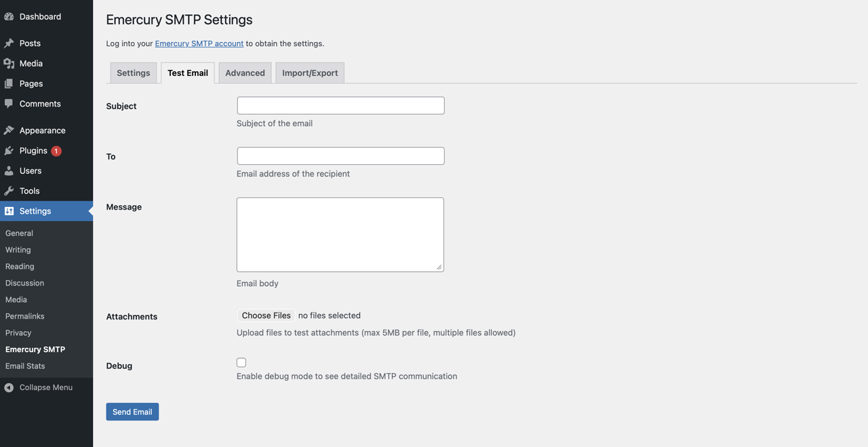
Task: Open the Emercury SMTP account link
Action: click(x=199, y=43)
